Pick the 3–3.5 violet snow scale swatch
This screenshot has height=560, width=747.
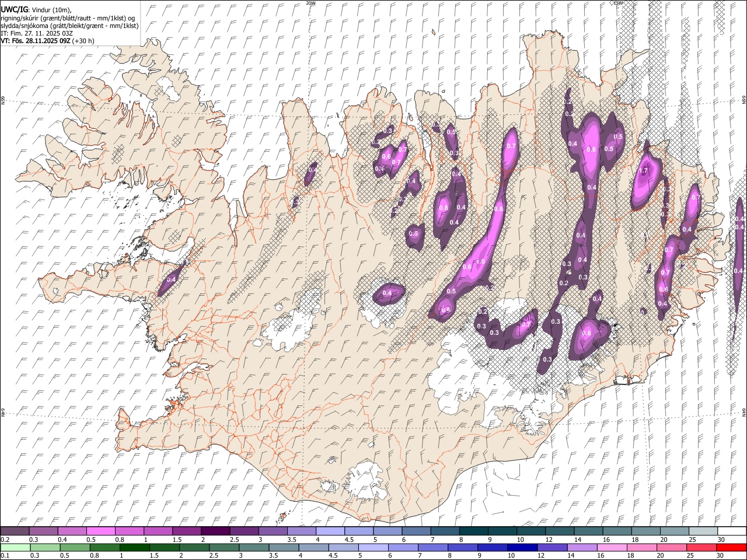[x=273, y=531]
